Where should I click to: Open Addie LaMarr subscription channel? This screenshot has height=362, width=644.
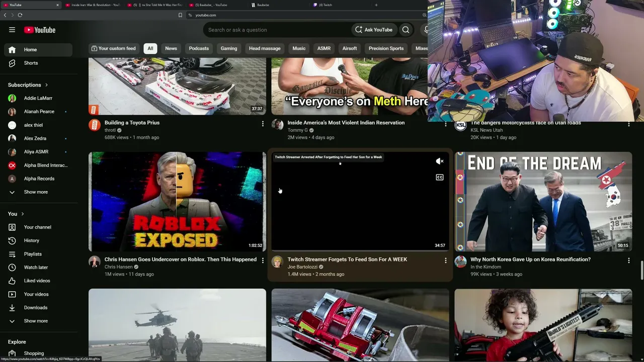coord(38,98)
